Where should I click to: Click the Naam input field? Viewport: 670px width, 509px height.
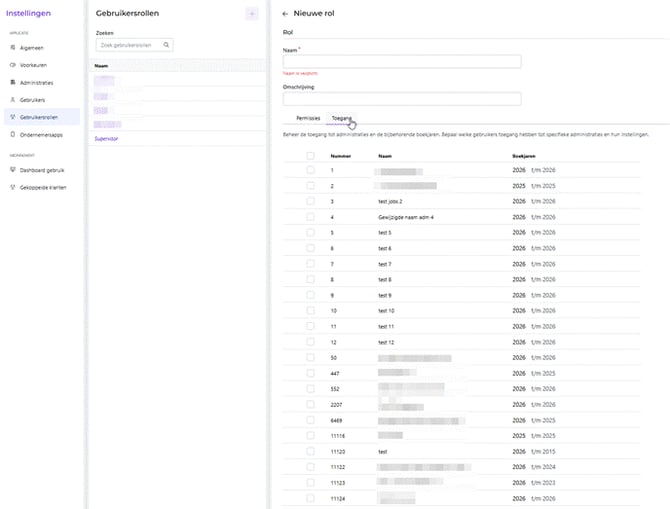[402, 62]
